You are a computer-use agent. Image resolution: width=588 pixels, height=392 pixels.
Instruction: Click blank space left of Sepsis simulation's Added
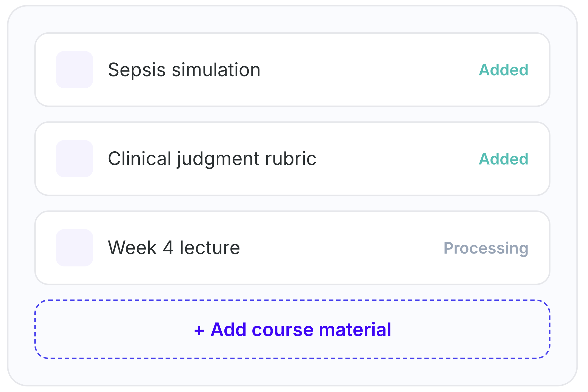pyautogui.click(x=370, y=70)
